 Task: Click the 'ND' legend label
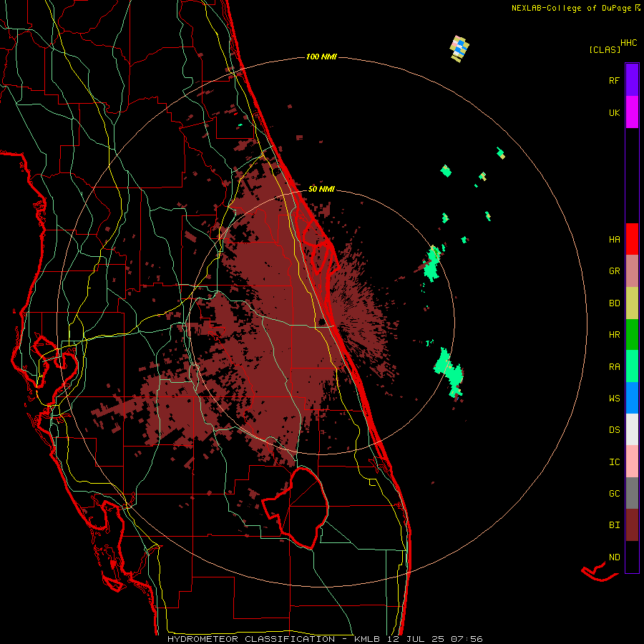tap(614, 557)
